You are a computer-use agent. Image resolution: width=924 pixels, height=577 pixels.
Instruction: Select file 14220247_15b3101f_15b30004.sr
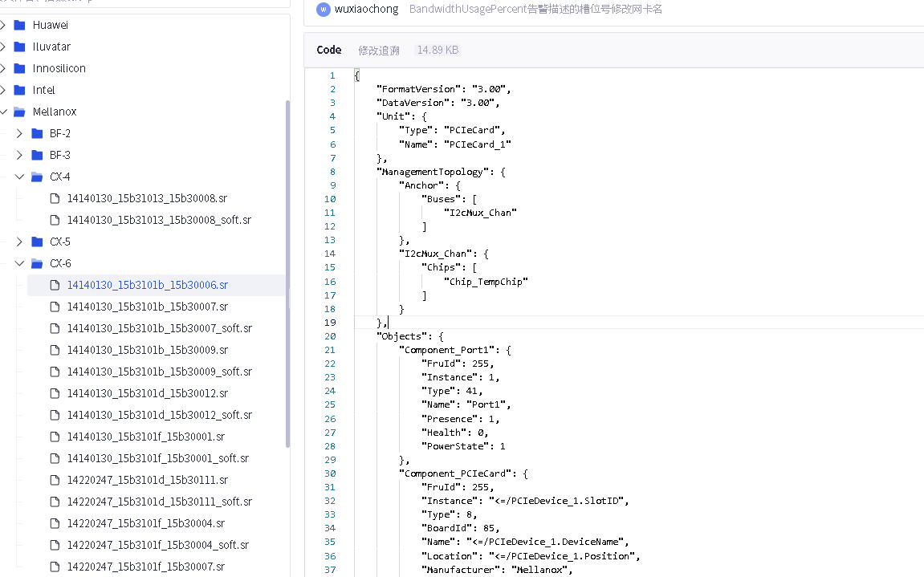coord(145,523)
